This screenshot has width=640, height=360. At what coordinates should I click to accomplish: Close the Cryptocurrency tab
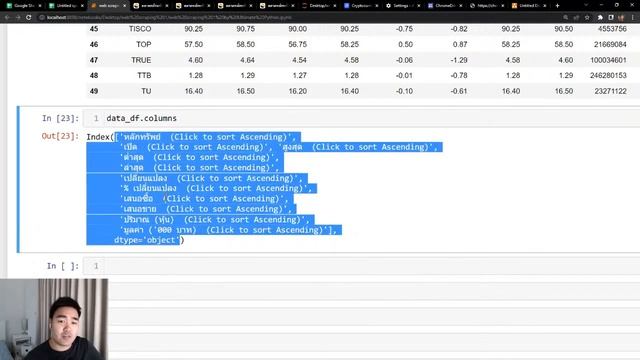click(x=376, y=6)
